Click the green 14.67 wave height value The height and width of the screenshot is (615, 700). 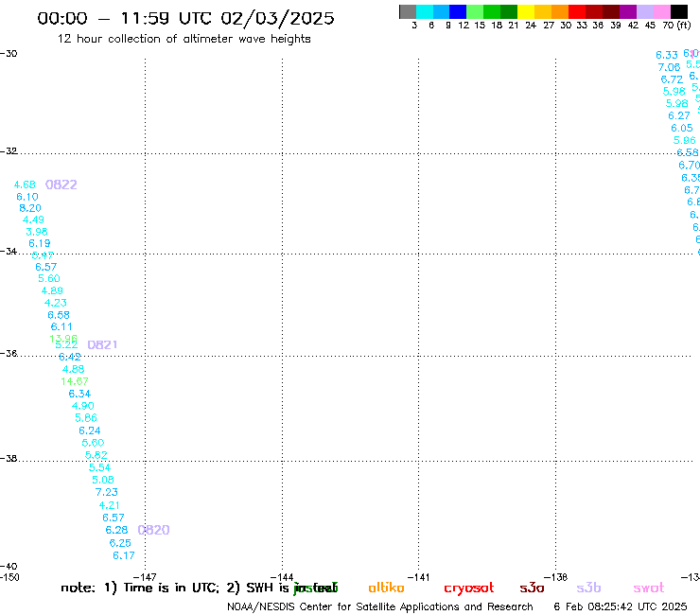[75, 381]
